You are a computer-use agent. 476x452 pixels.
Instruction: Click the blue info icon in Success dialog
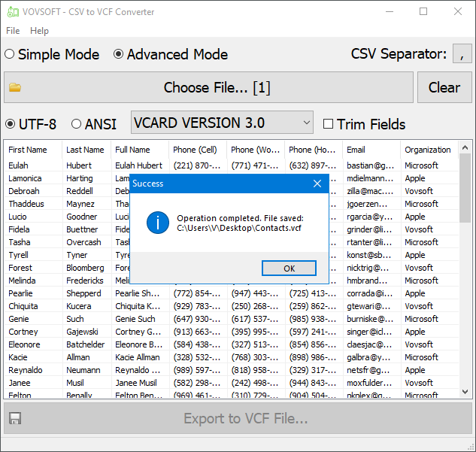click(x=158, y=223)
